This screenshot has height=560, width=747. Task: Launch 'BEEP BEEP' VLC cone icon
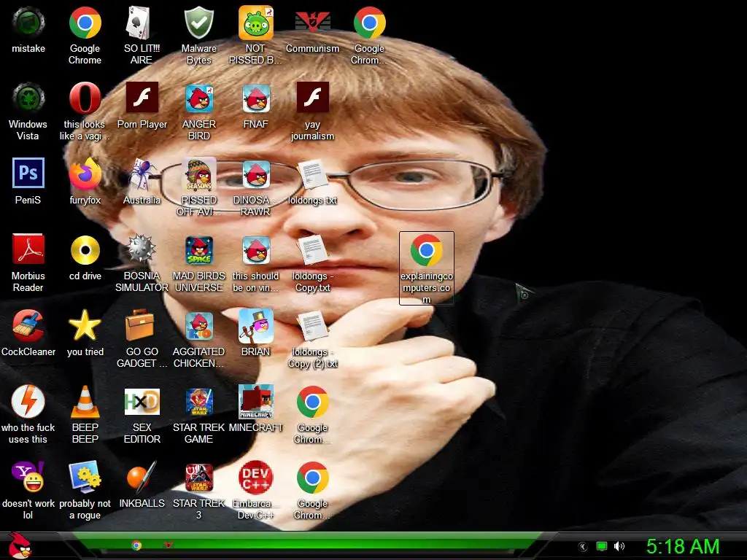coord(85,402)
